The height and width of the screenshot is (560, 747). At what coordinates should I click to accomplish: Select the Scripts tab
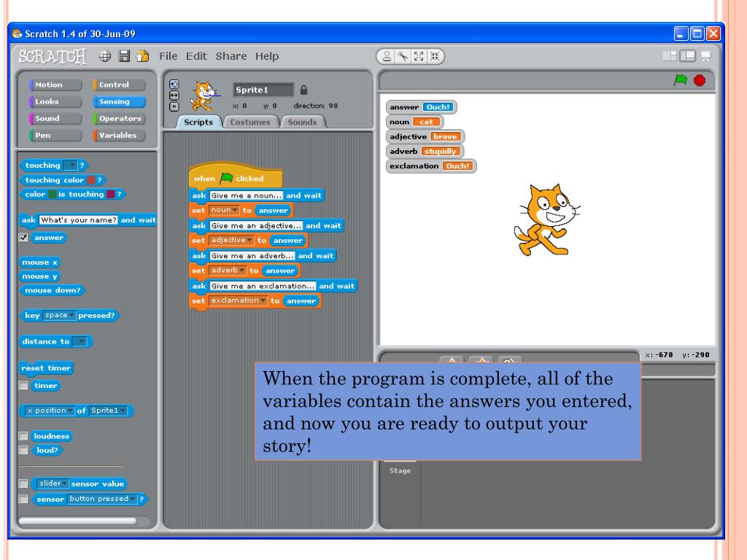point(198,122)
